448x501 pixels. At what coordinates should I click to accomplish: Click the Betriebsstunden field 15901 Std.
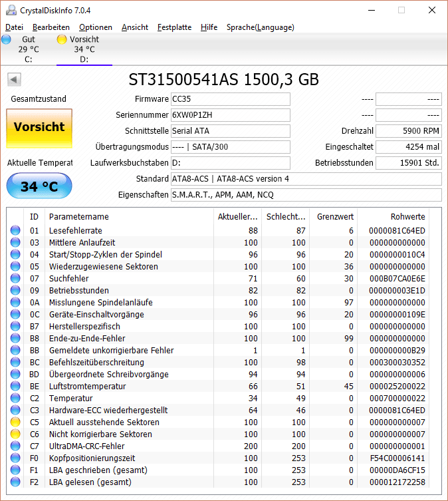[x=409, y=163]
